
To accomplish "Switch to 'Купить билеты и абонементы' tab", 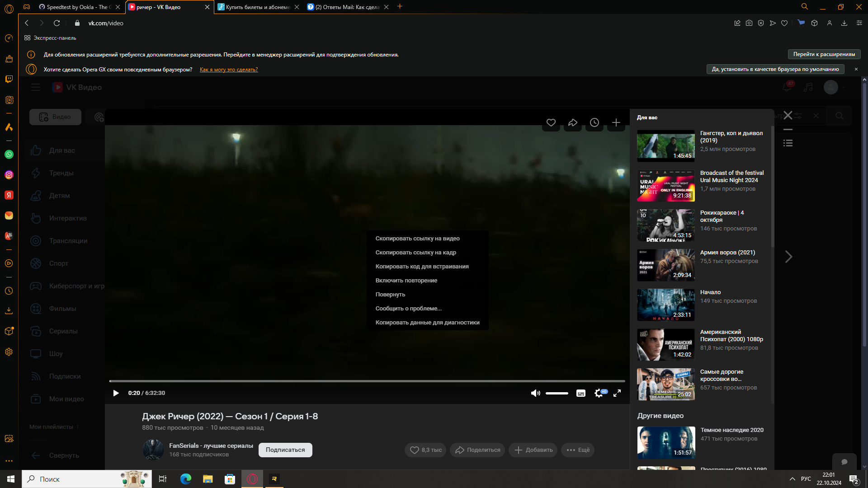I will (x=258, y=7).
